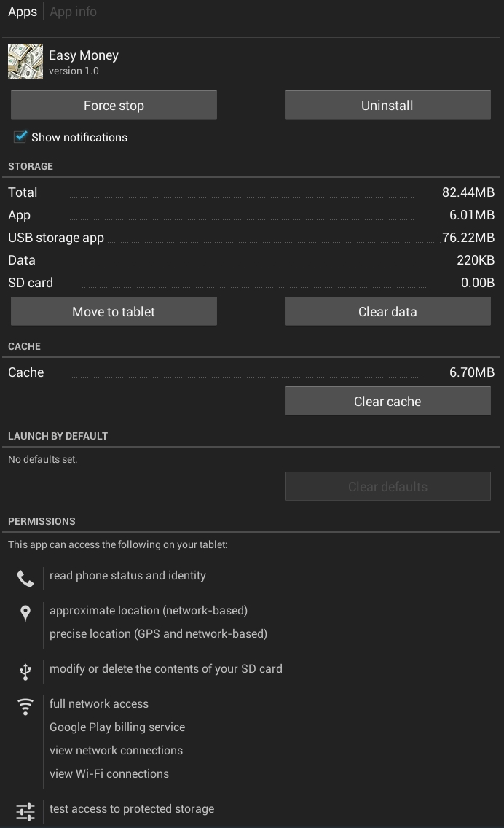This screenshot has height=828, width=504.
Task: Open Google Play billing service permission
Action: coord(117,727)
